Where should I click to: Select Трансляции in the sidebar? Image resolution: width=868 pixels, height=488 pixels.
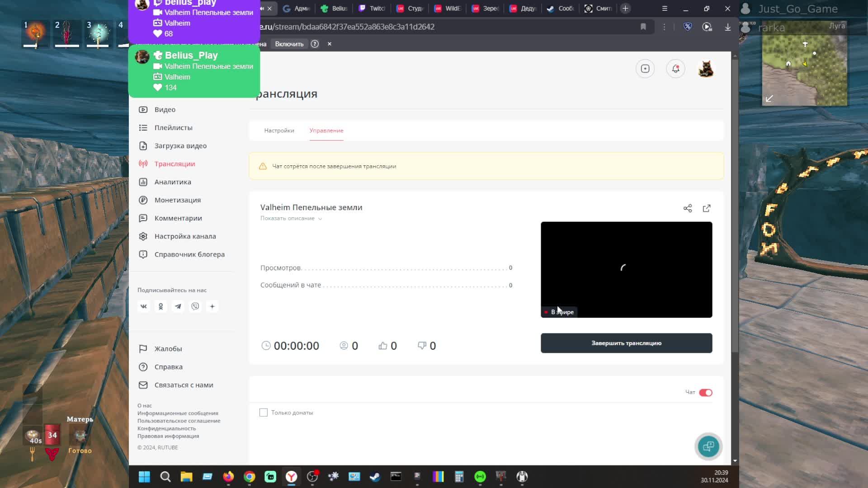(167, 164)
